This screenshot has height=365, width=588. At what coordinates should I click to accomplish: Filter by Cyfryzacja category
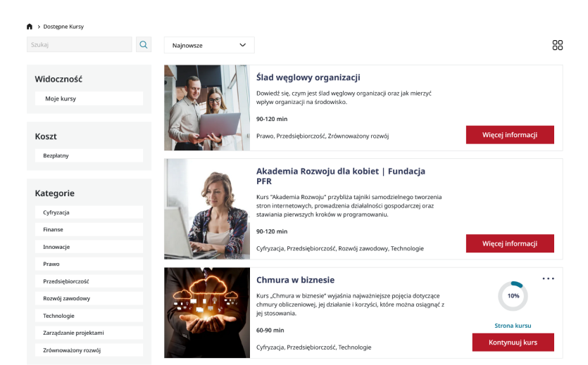pyautogui.click(x=89, y=212)
